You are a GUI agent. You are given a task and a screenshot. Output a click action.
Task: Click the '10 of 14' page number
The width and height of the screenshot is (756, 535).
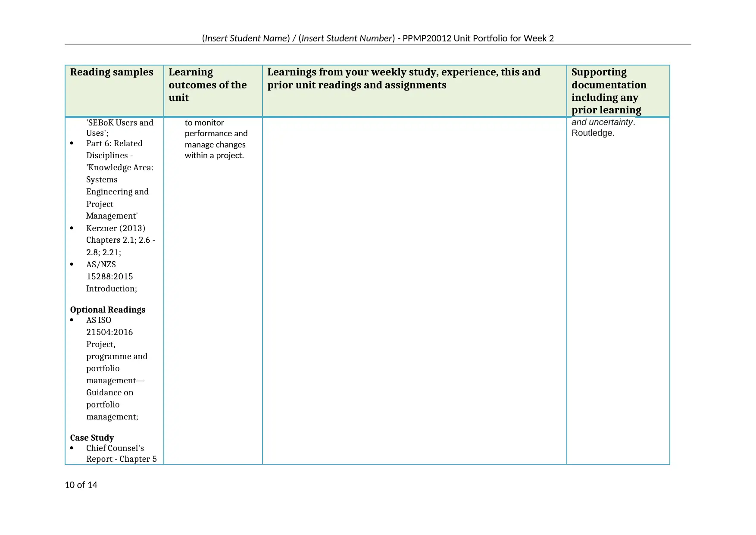pyautogui.click(x=81, y=485)
